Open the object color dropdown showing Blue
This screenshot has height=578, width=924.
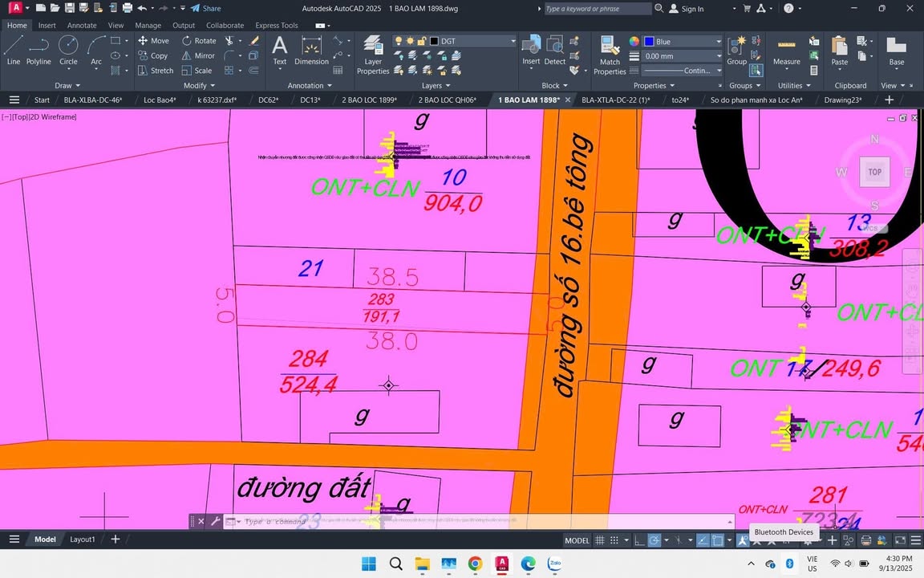682,41
